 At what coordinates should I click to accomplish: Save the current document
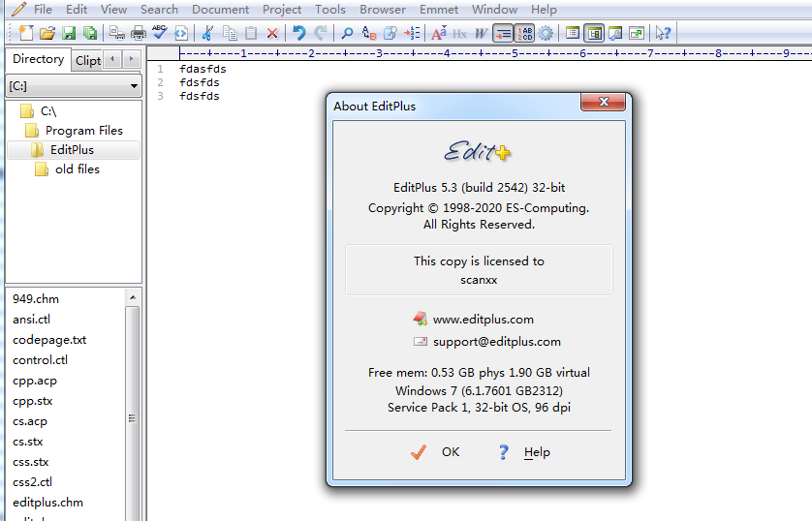tap(69, 33)
